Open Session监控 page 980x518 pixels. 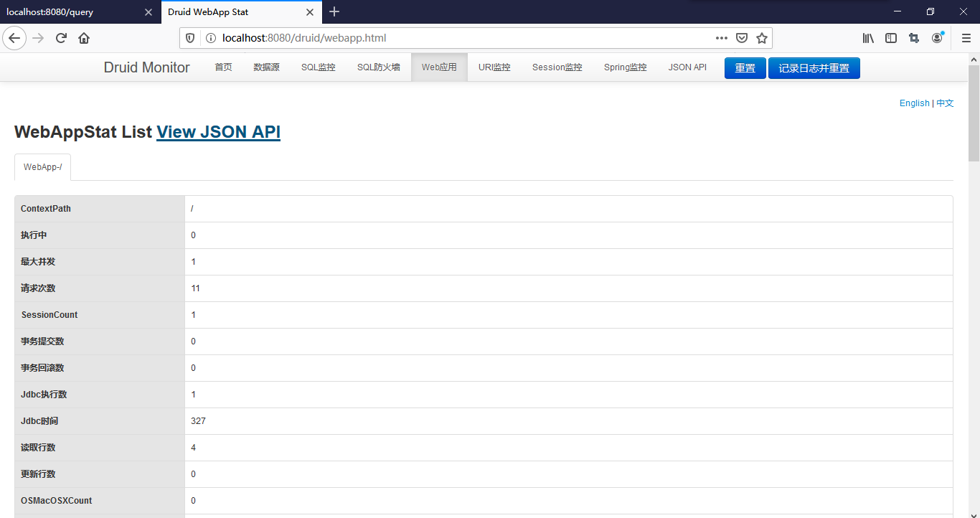(557, 67)
